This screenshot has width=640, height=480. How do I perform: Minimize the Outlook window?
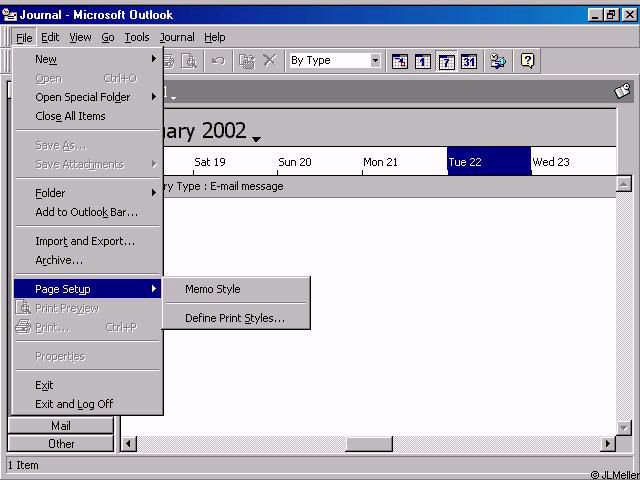tap(595, 15)
